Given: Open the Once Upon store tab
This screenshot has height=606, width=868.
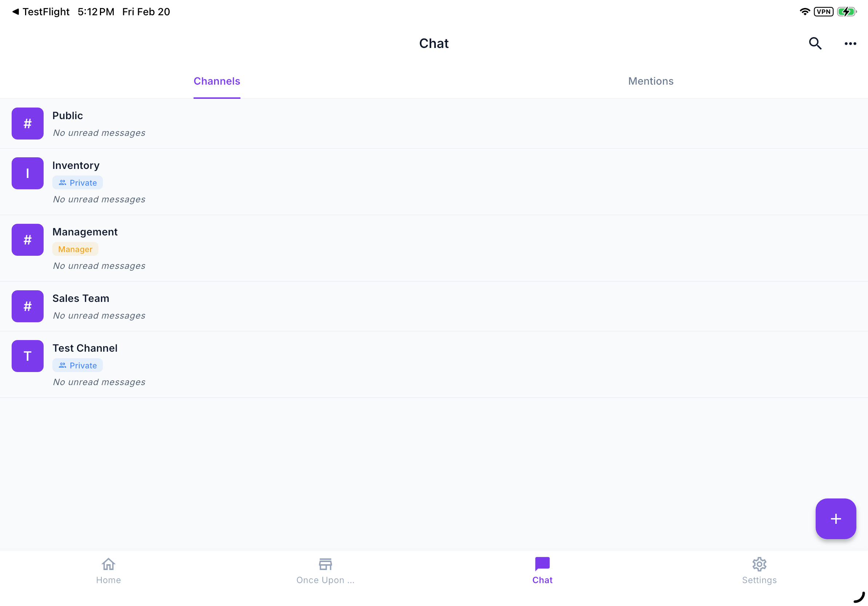Looking at the screenshot, I should point(326,571).
